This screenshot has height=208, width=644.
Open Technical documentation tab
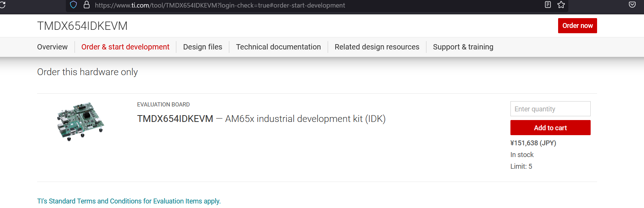(278, 47)
